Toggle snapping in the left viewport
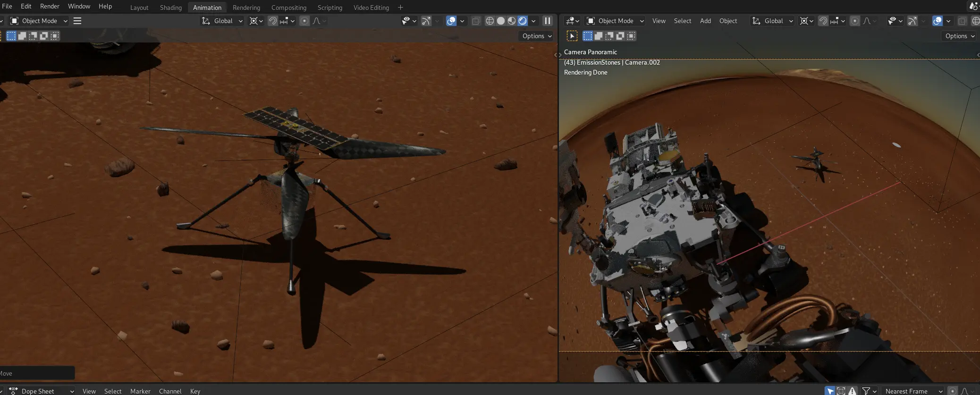980x395 pixels. (272, 21)
